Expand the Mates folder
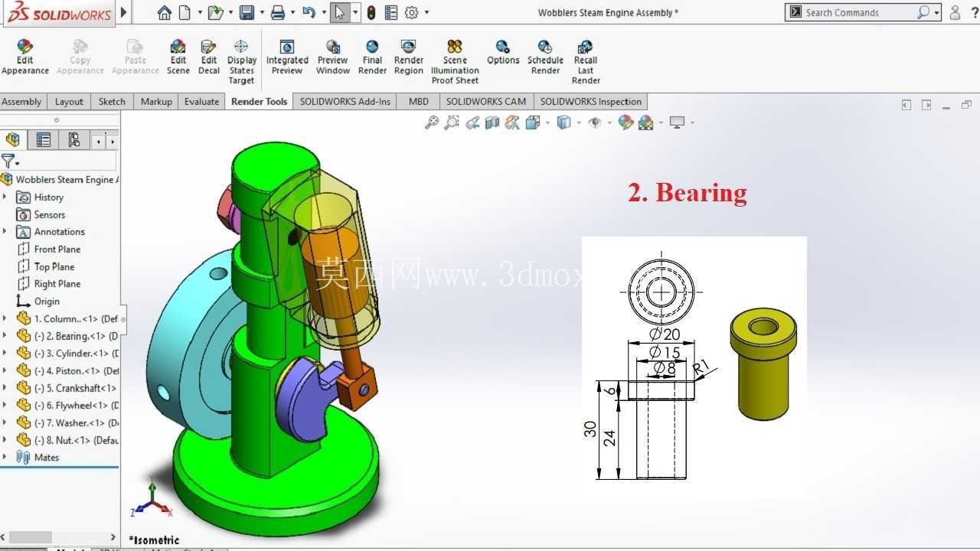This screenshot has height=551, width=980. (x=5, y=457)
